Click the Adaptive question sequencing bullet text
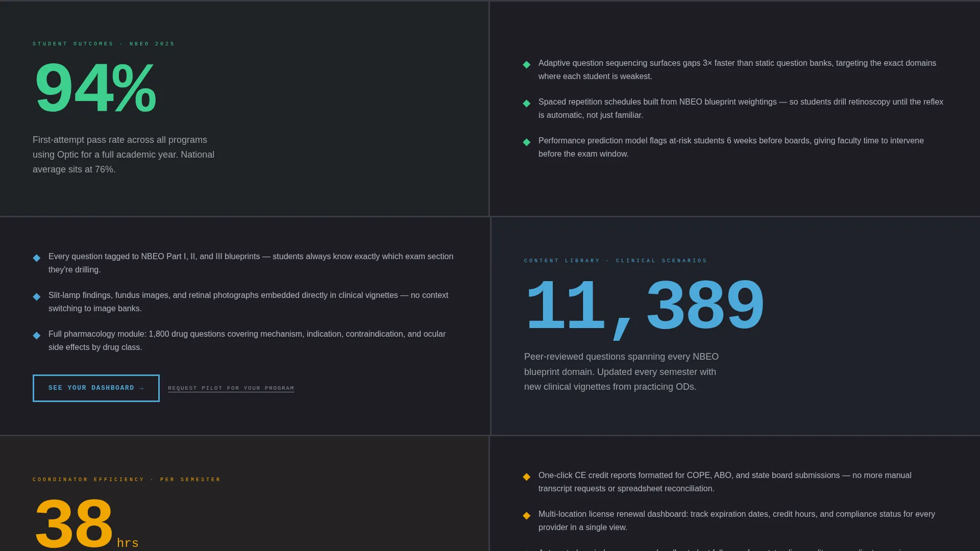Viewport: 980px width, 551px height. tap(737, 70)
